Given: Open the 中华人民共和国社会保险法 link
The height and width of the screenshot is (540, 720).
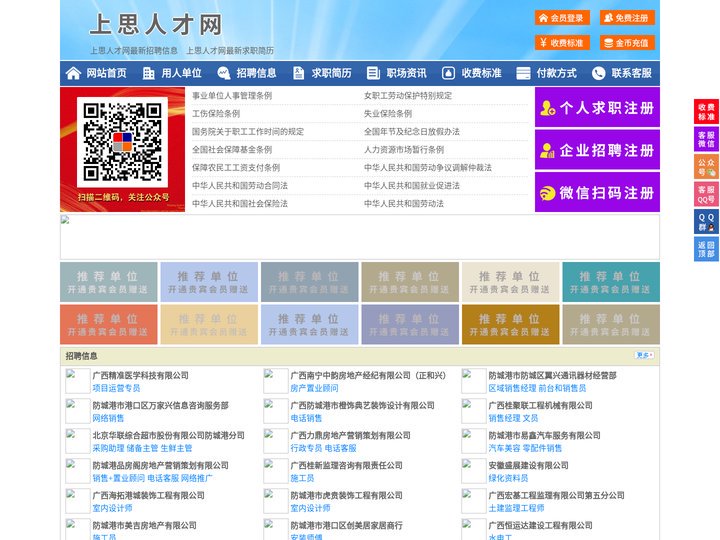Looking at the screenshot, I should [x=240, y=203].
